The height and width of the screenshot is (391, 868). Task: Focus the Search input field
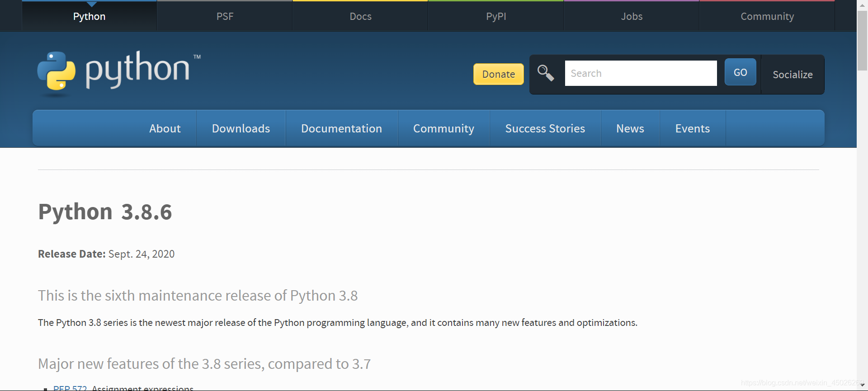pos(641,73)
